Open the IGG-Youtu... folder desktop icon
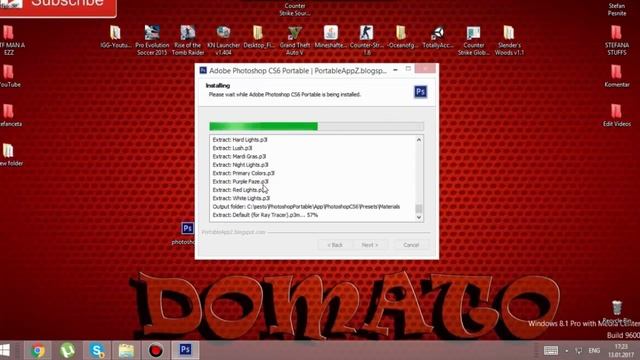 pos(116,37)
